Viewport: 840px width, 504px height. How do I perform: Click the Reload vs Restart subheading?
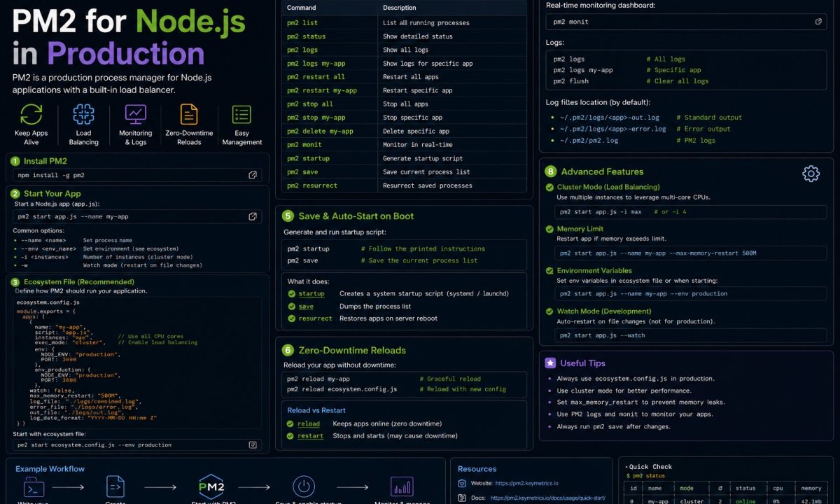(x=316, y=410)
